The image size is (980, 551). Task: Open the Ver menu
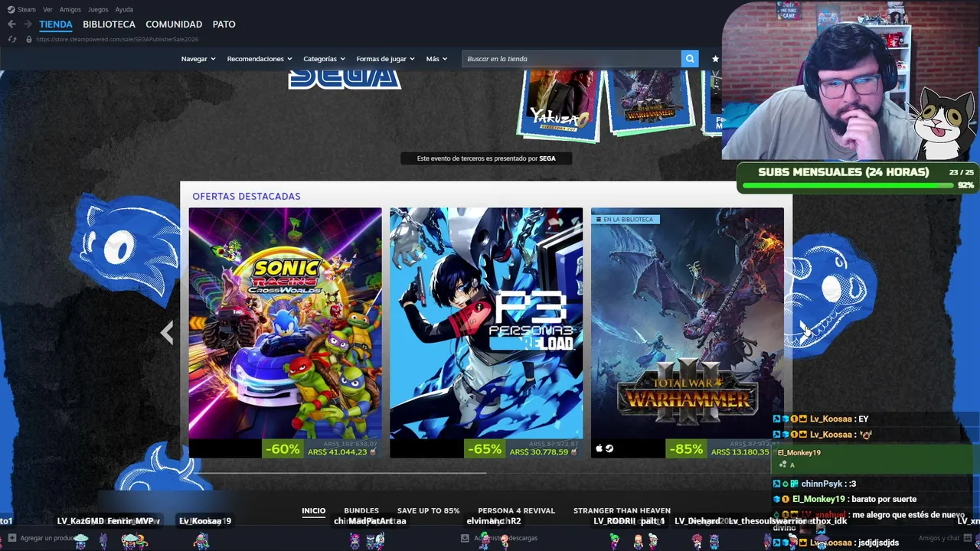[47, 10]
